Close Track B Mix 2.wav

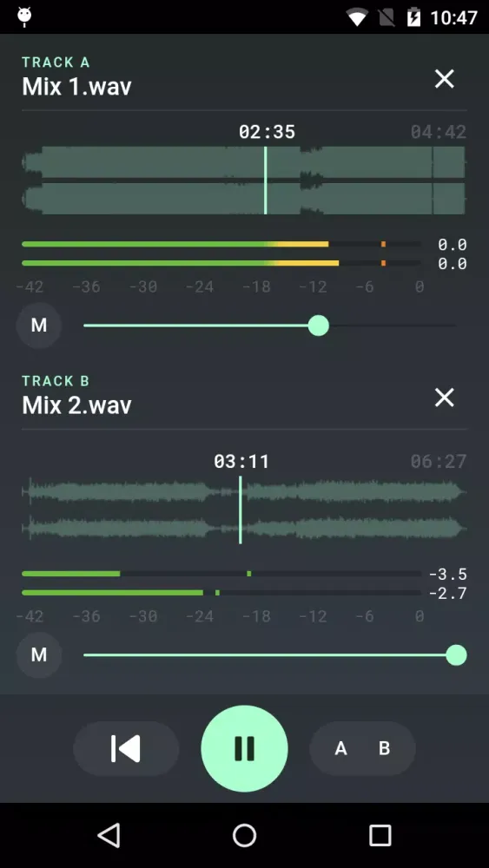tap(444, 398)
